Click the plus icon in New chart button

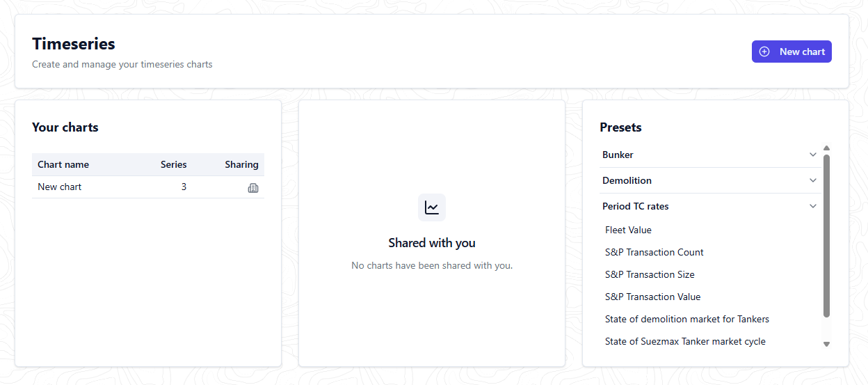tap(764, 52)
